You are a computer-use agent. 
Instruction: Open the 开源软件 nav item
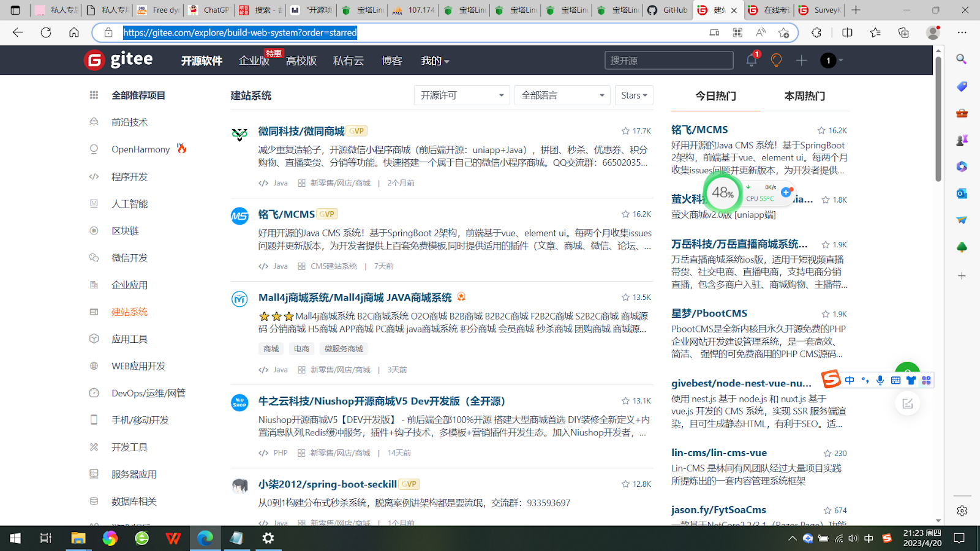[x=202, y=61]
